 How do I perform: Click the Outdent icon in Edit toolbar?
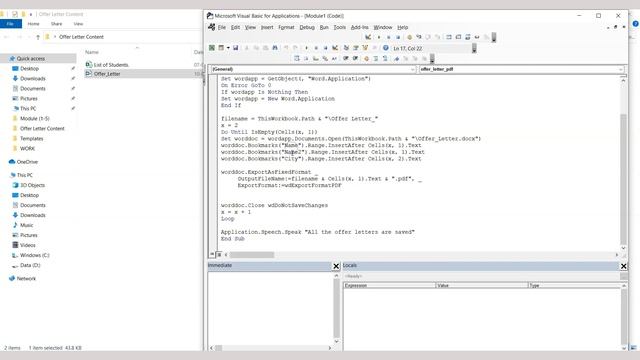[x=355, y=58]
